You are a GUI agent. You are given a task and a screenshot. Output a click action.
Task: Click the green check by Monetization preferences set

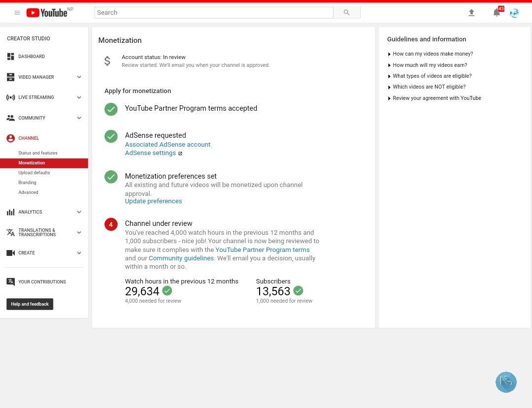pos(111,177)
